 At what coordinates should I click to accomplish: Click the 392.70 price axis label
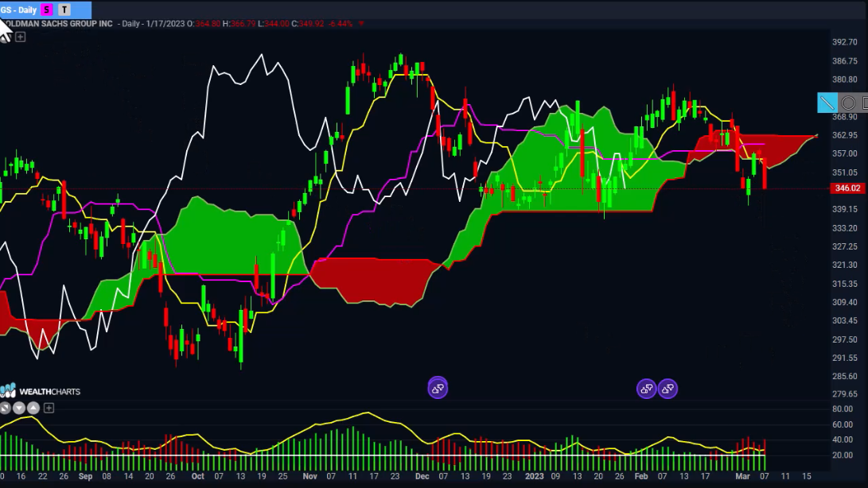pos(844,42)
